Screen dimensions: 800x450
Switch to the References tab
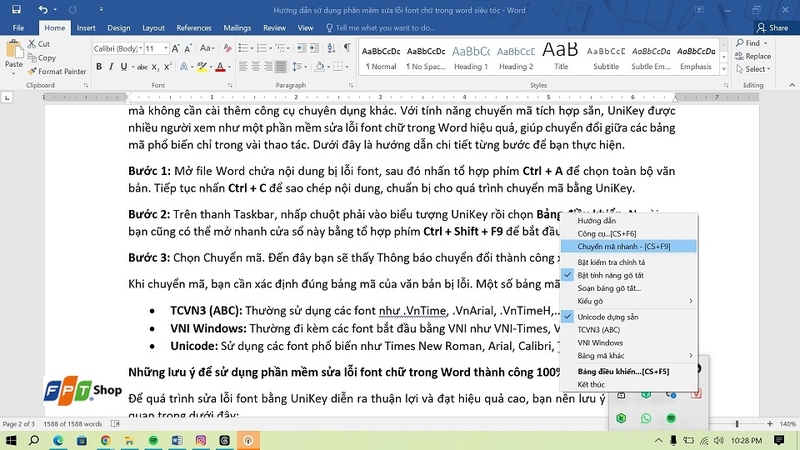(194, 28)
